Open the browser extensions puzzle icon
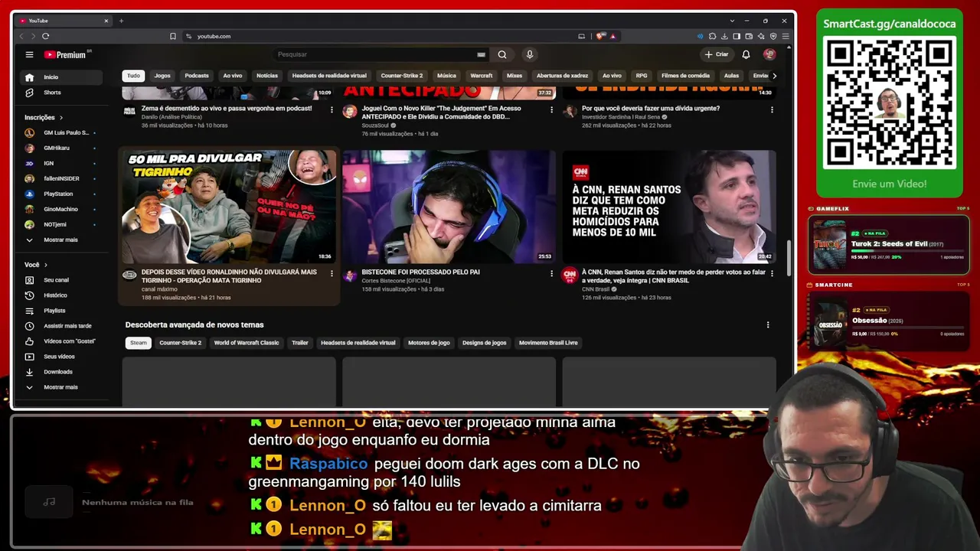Viewport: 980px width, 551px height. coord(712,36)
